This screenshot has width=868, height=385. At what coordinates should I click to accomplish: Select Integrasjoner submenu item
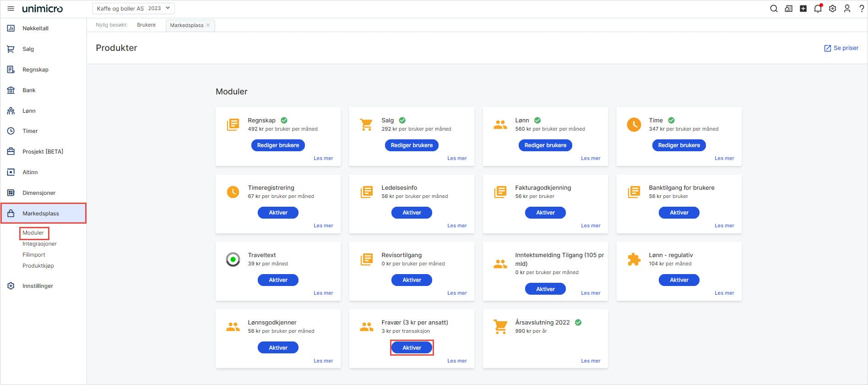[39, 244]
